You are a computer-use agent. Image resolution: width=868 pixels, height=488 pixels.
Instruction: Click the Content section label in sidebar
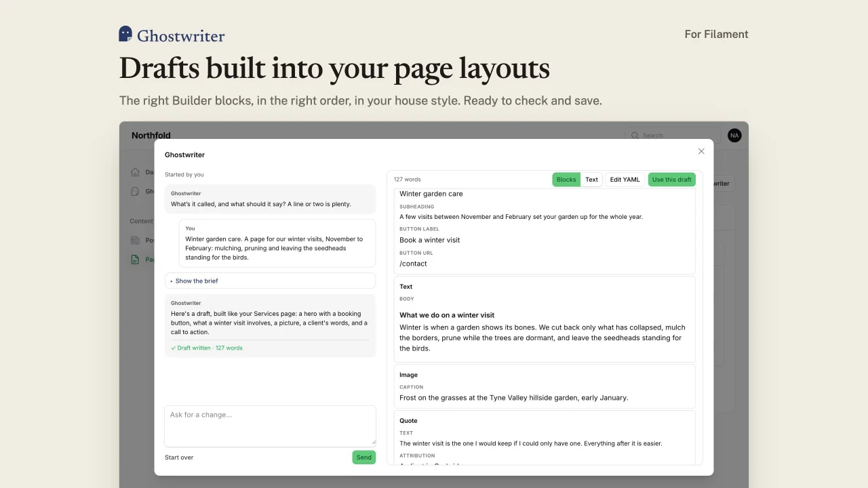tap(142, 221)
